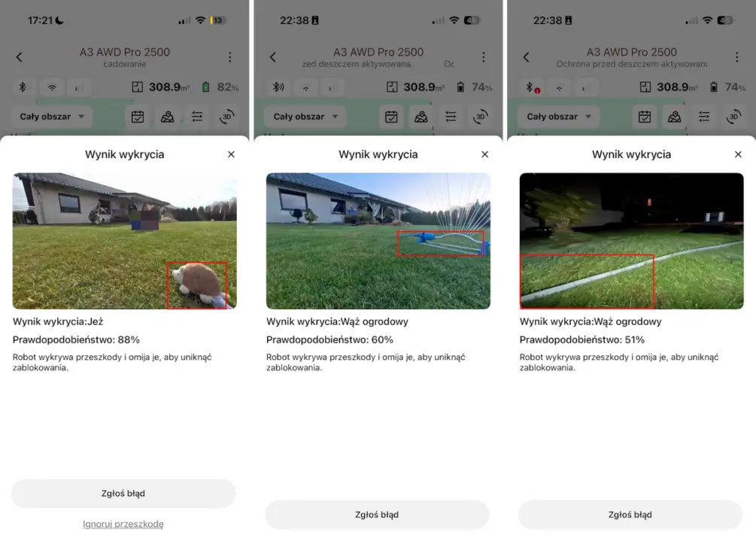The height and width of the screenshot is (542, 756).
Task: Expand Cały obszar dropdown in right phone
Action: click(x=558, y=117)
